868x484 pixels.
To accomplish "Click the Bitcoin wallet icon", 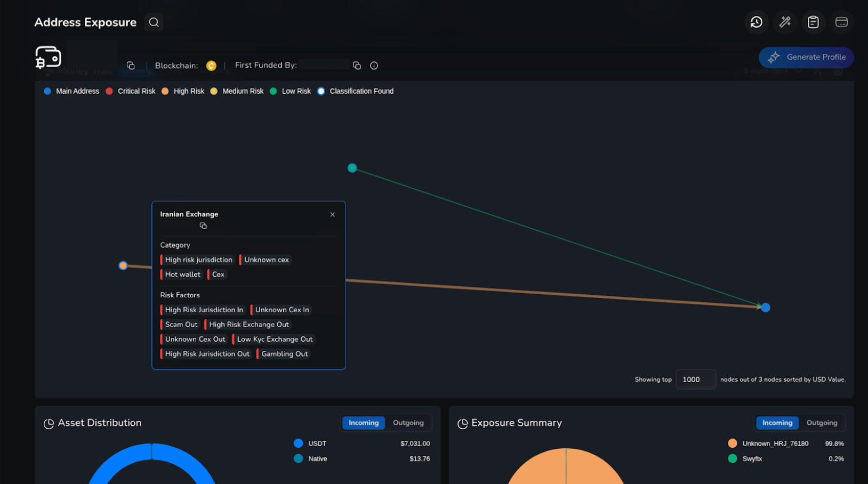I will tap(48, 57).
